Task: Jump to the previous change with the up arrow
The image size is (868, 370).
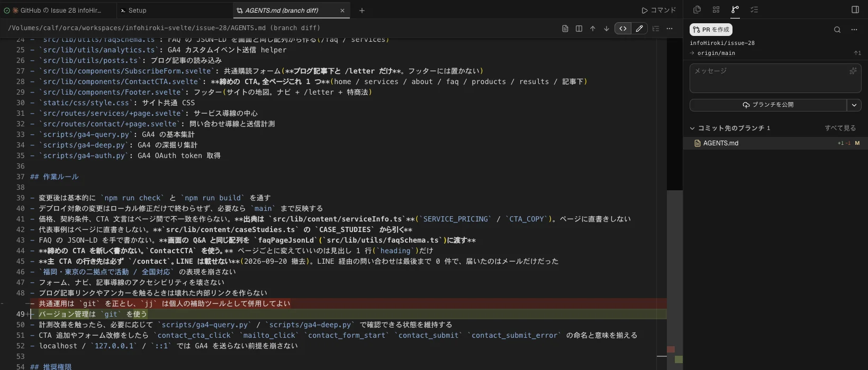Action: [593, 29]
